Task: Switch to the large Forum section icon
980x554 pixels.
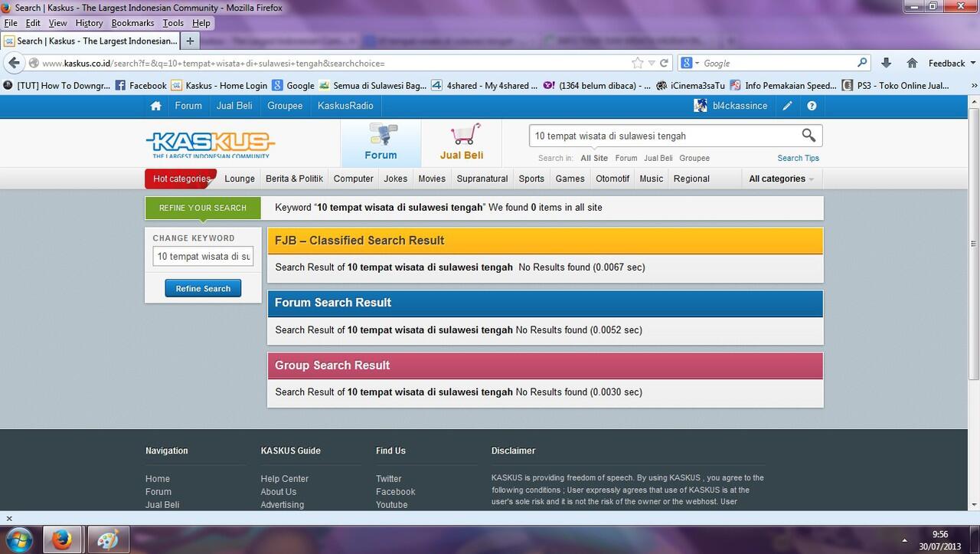Action: click(x=381, y=143)
